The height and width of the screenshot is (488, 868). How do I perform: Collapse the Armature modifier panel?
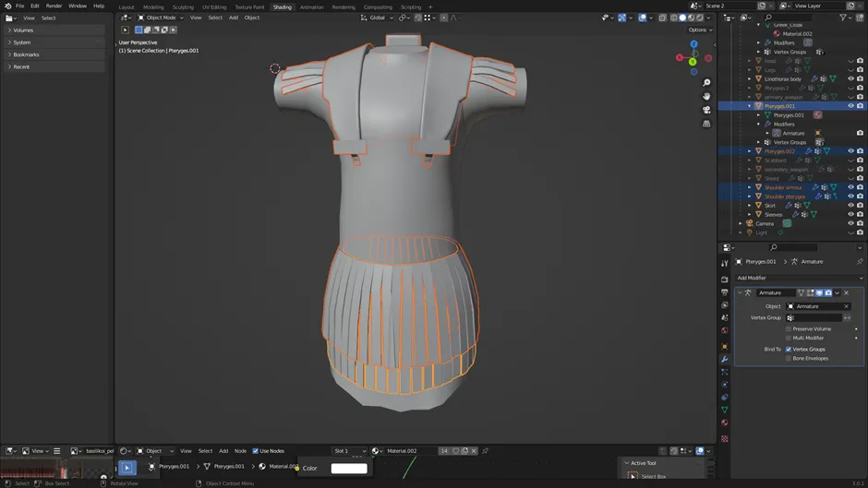pyautogui.click(x=741, y=292)
